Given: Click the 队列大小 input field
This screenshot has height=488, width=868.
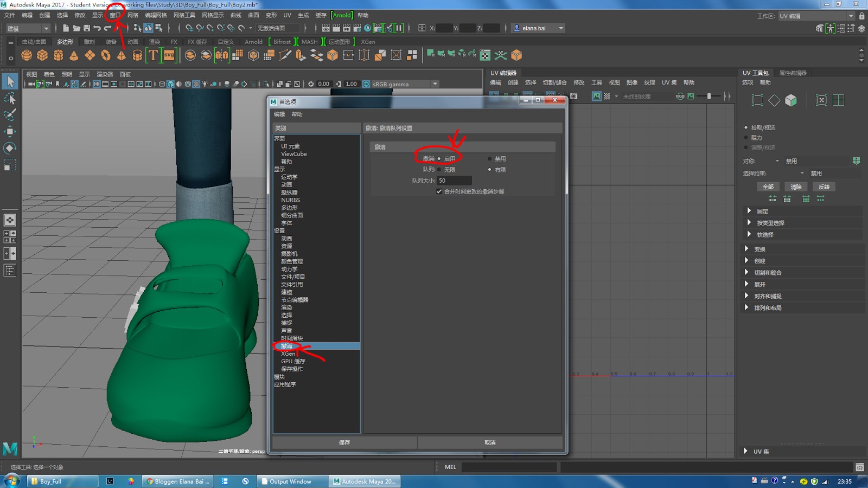Looking at the screenshot, I should [x=454, y=181].
